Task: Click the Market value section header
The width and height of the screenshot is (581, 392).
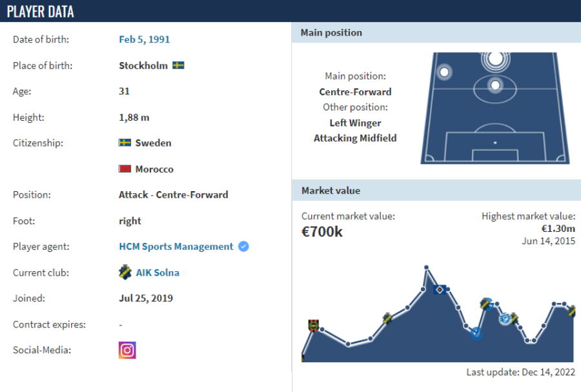Action: click(331, 191)
